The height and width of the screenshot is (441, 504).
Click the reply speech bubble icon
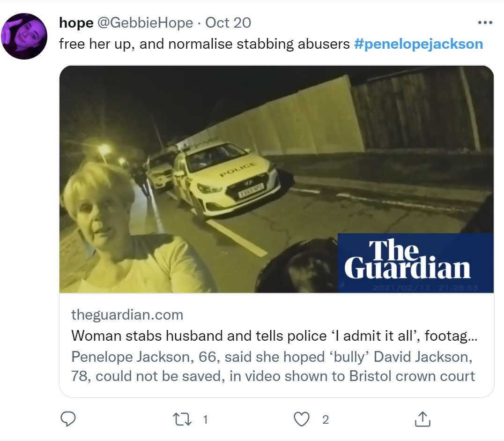[x=68, y=419]
